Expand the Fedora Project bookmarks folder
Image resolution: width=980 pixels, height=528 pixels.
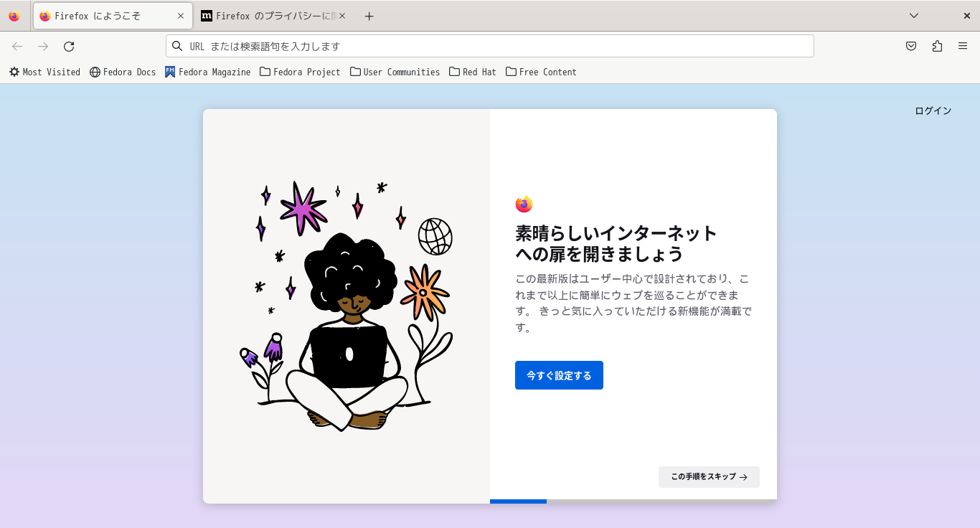tap(300, 72)
